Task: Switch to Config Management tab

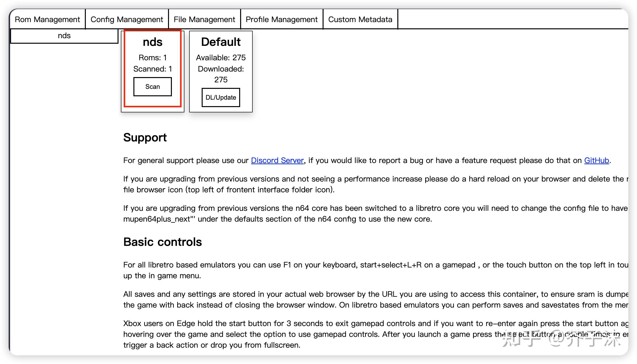Action: tap(127, 19)
